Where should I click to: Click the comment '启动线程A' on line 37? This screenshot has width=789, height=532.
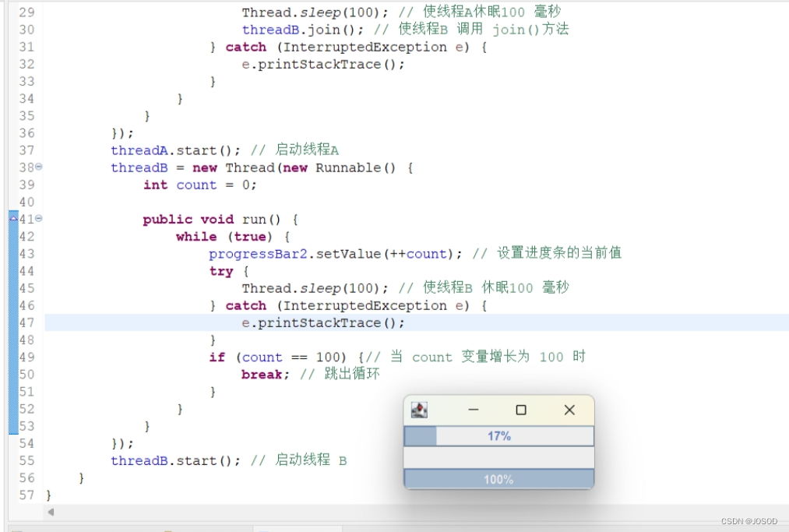[x=307, y=150]
